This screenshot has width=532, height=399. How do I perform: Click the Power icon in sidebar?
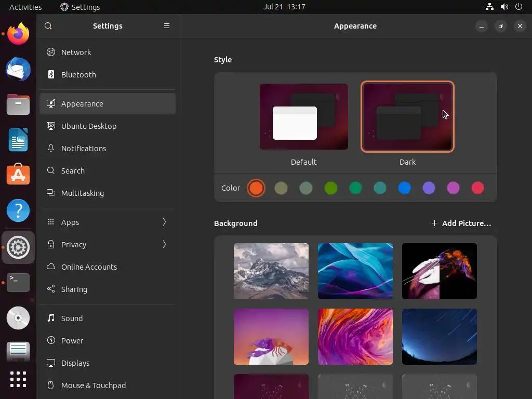pyautogui.click(x=51, y=340)
